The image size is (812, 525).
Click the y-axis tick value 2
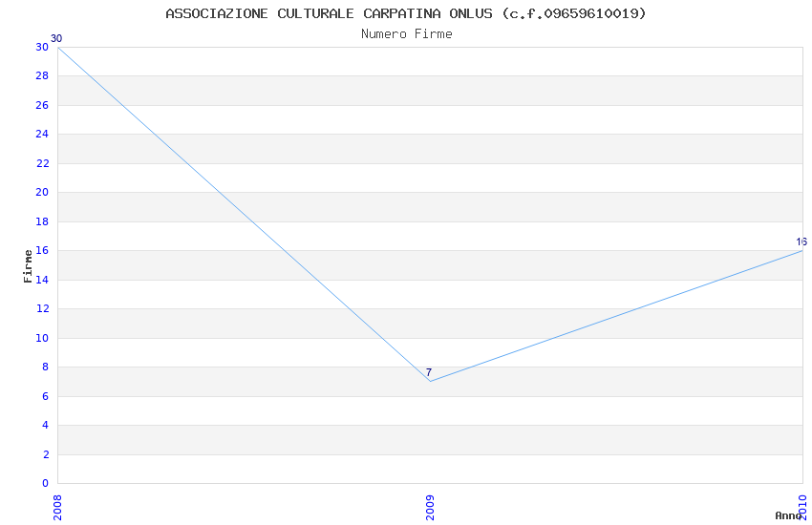[46, 454]
